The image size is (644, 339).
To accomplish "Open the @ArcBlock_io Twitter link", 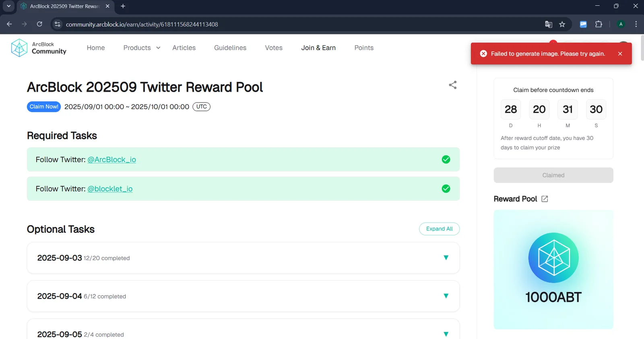I will coord(112,160).
